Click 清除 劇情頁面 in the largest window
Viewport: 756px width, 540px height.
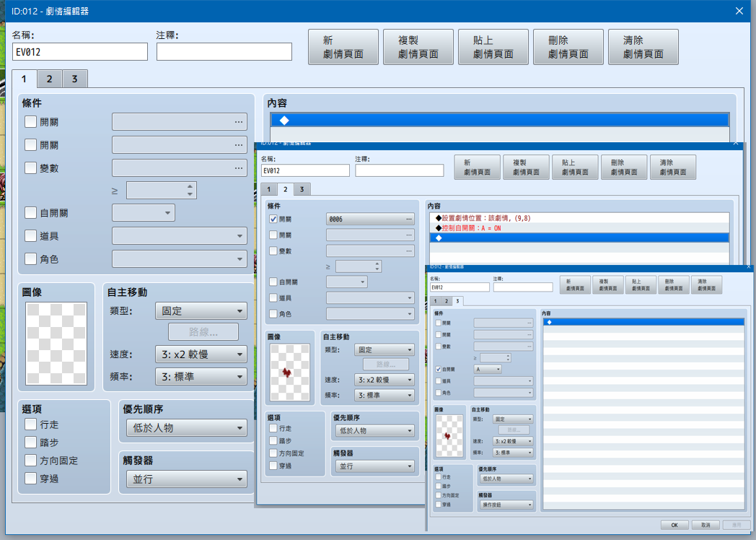coord(643,47)
